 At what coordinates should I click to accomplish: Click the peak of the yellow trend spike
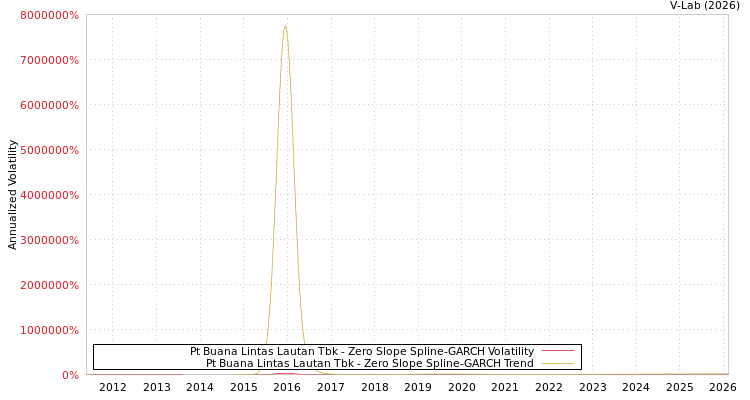(x=285, y=26)
